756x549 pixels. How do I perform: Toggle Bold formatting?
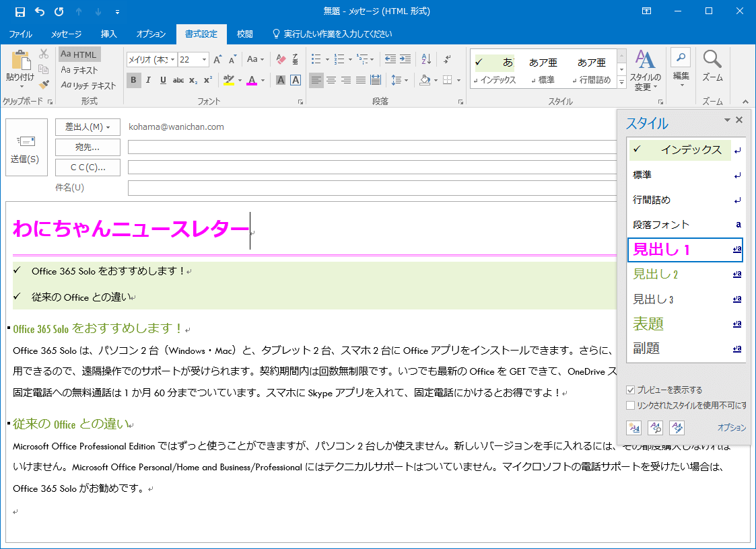point(133,81)
